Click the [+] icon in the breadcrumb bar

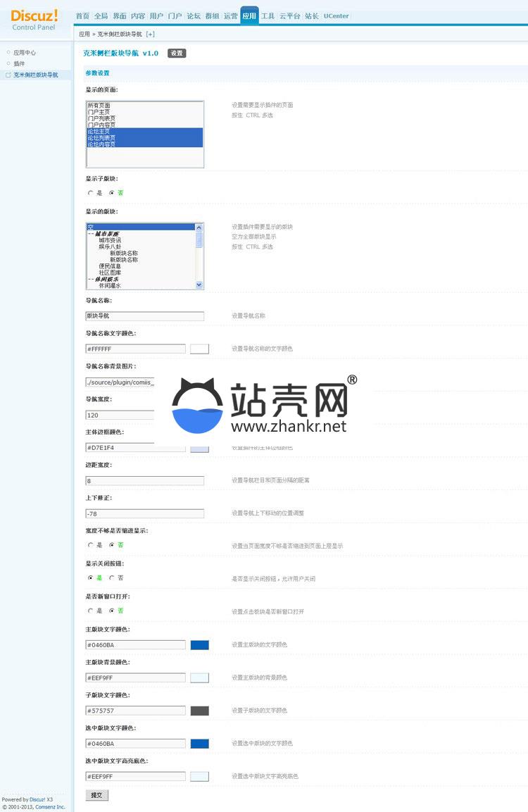click(150, 34)
